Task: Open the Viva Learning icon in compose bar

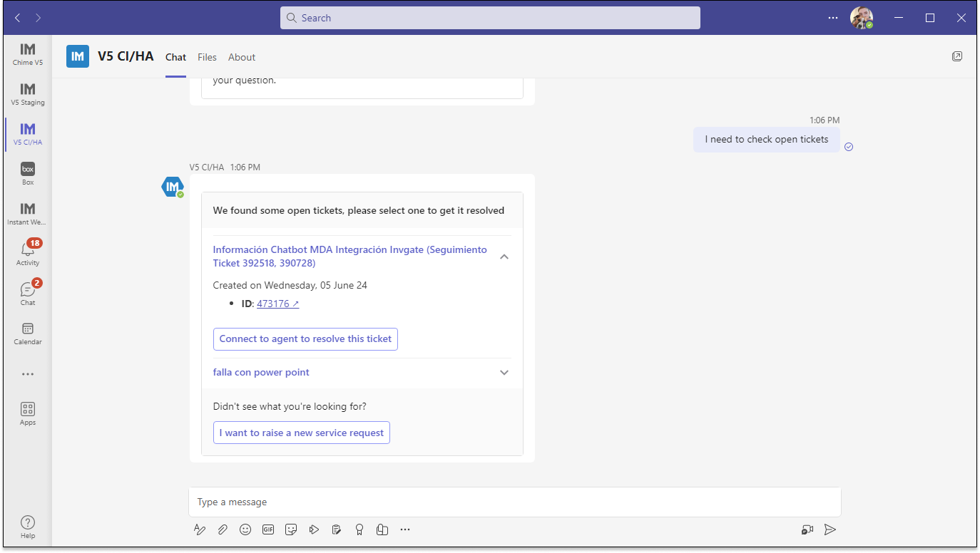Action: point(382,529)
